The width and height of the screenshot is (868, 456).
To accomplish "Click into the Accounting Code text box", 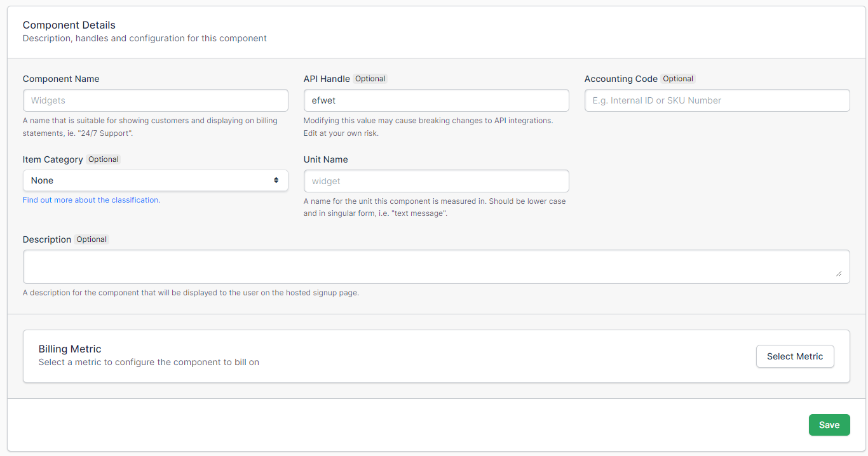I will click(x=717, y=100).
